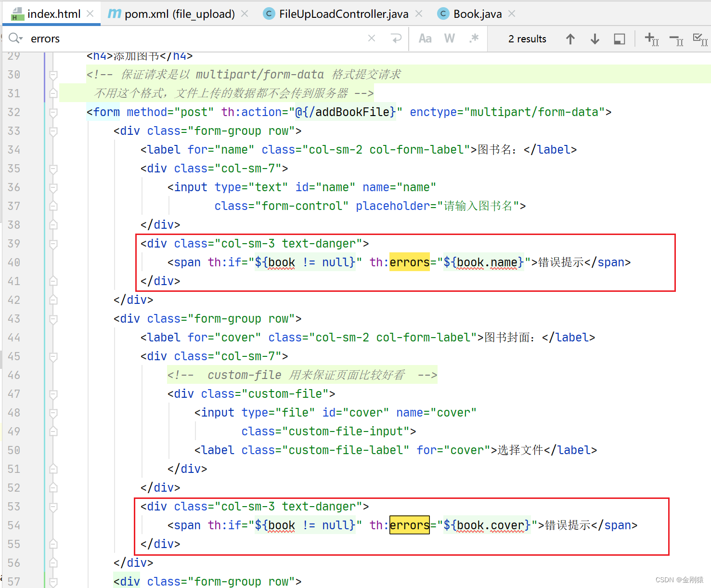Screen dimensions: 711x588
Task: Open the pom.xml (file_upload) tab
Action: coord(179,14)
